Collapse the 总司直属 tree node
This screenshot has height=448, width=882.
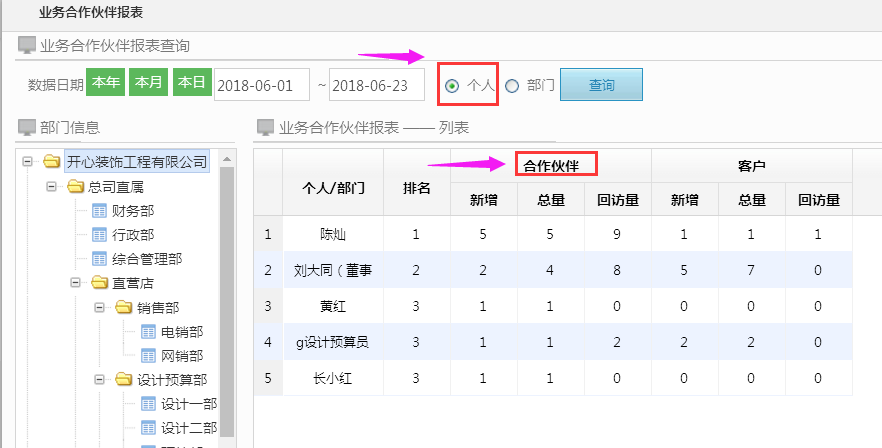pyautogui.click(x=51, y=187)
